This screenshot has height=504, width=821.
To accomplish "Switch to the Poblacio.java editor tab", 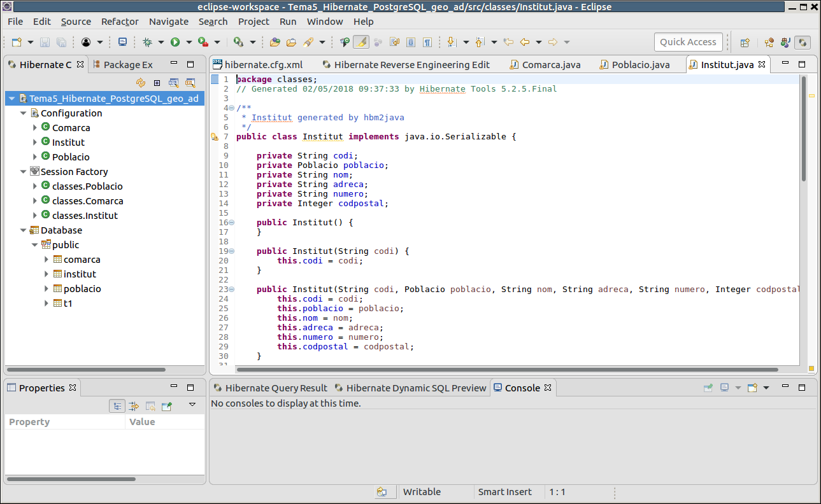I will [640, 65].
